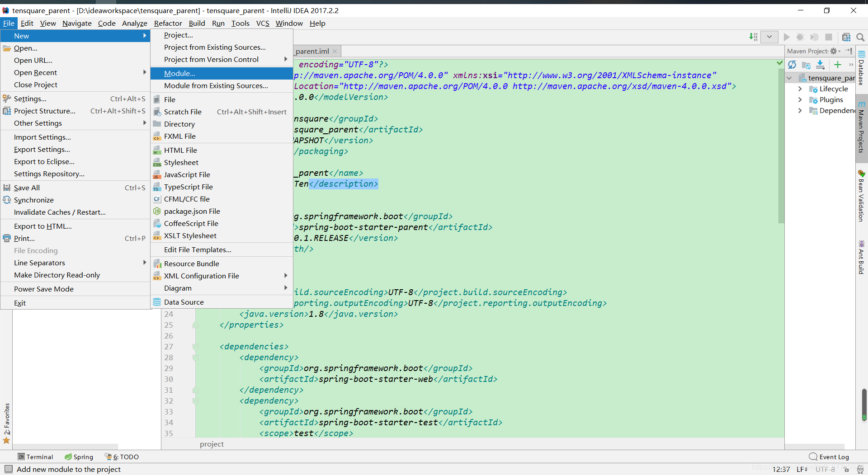Click the tool windows toggle icon in status bar
Image resolution: width=868 pixels, height=475 pixels.
pos(8,469)
